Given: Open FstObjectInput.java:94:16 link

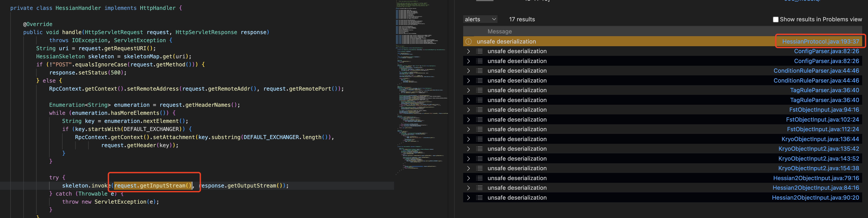Looking at the screenshot, I should (x=824, y=110).
